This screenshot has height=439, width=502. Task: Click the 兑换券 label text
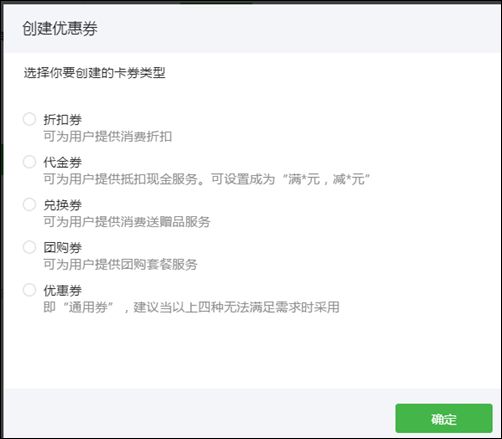63,205
